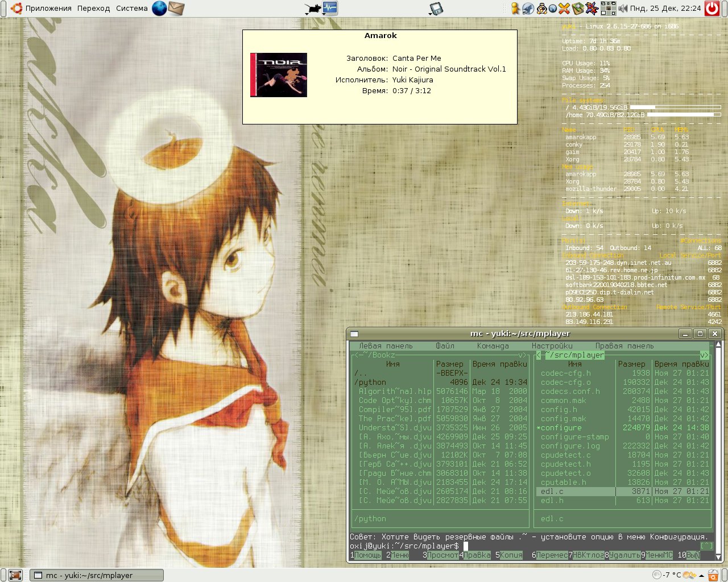Open the Приложения menu
The image size is (728, 582).
[48, 9]
